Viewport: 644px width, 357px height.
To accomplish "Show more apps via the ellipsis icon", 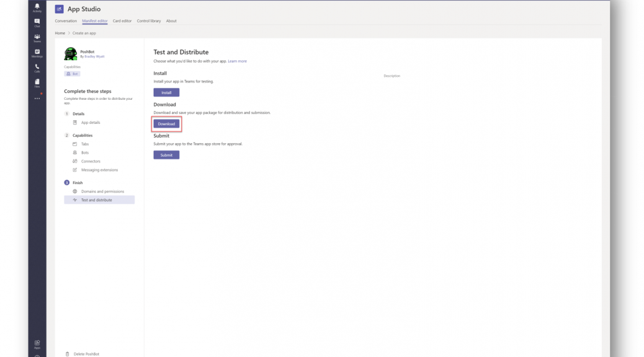I will (37, 99).
